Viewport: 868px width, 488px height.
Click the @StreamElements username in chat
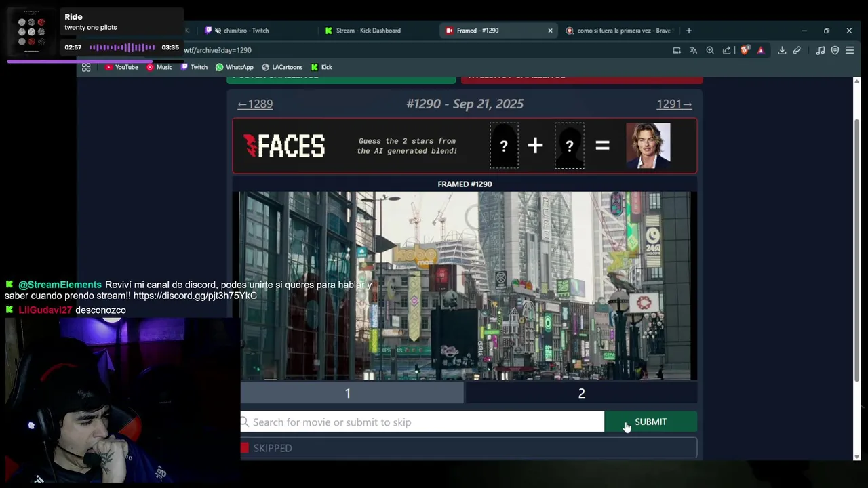point(60,285)
